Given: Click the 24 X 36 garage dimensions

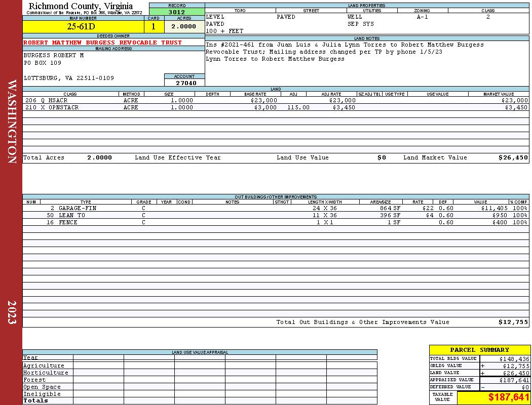Looking at the screenshot, I should (x=325, y=208).
